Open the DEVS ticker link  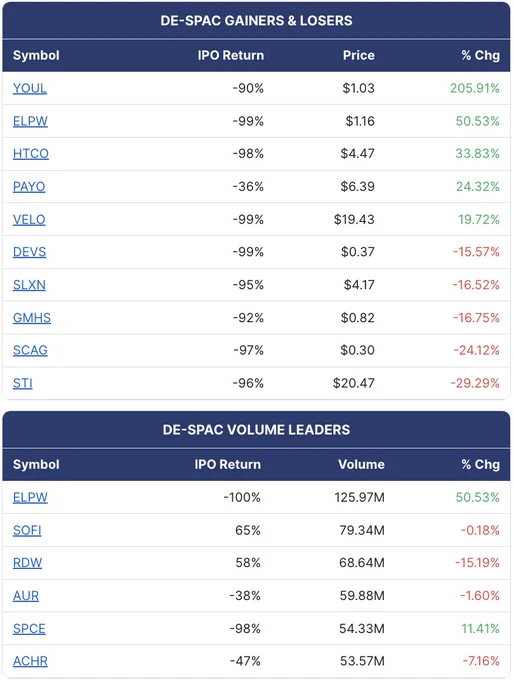(x=29, y=252)
